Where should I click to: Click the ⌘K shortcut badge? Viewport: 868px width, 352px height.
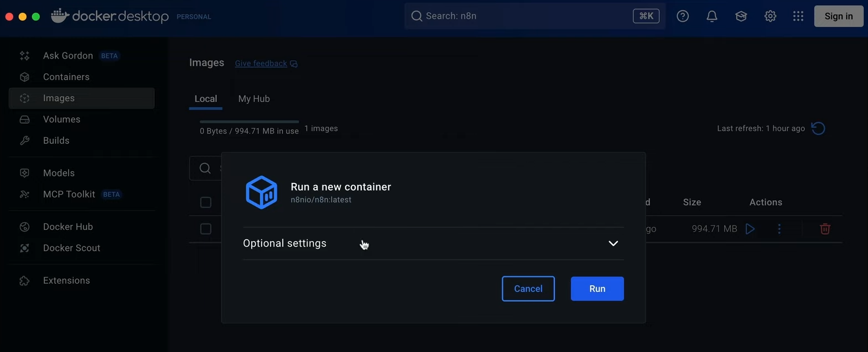click(x=646, y=16)
